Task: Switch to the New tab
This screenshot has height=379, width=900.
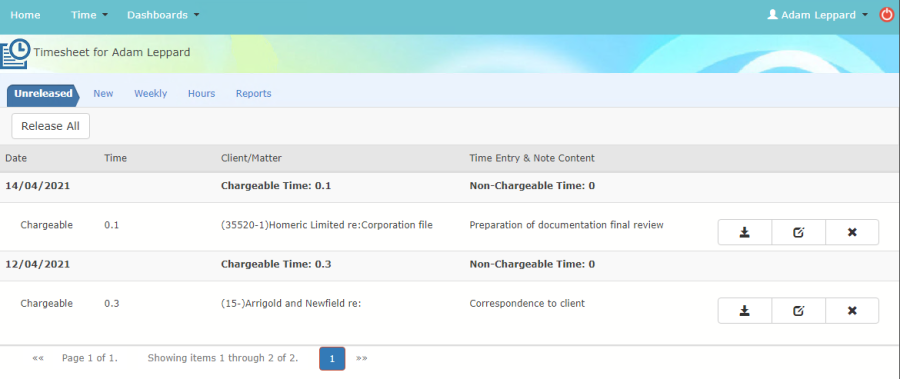Action: [x=103, y=94]
